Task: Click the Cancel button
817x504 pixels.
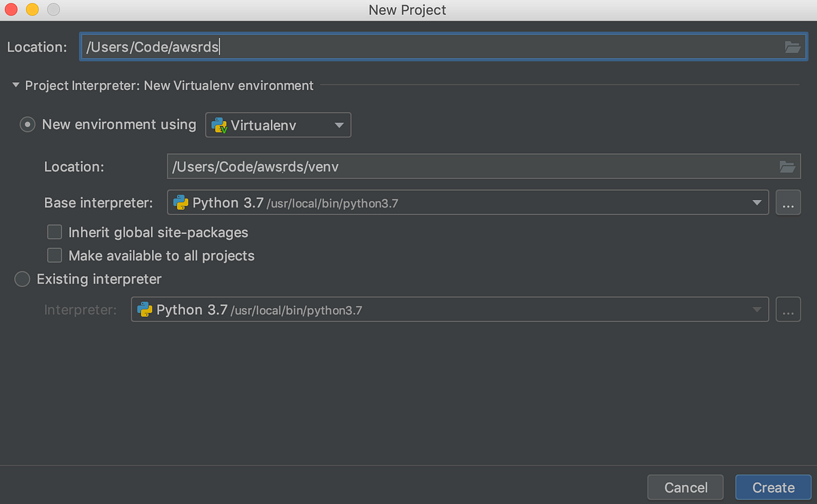Action: [x=686, y=487]
